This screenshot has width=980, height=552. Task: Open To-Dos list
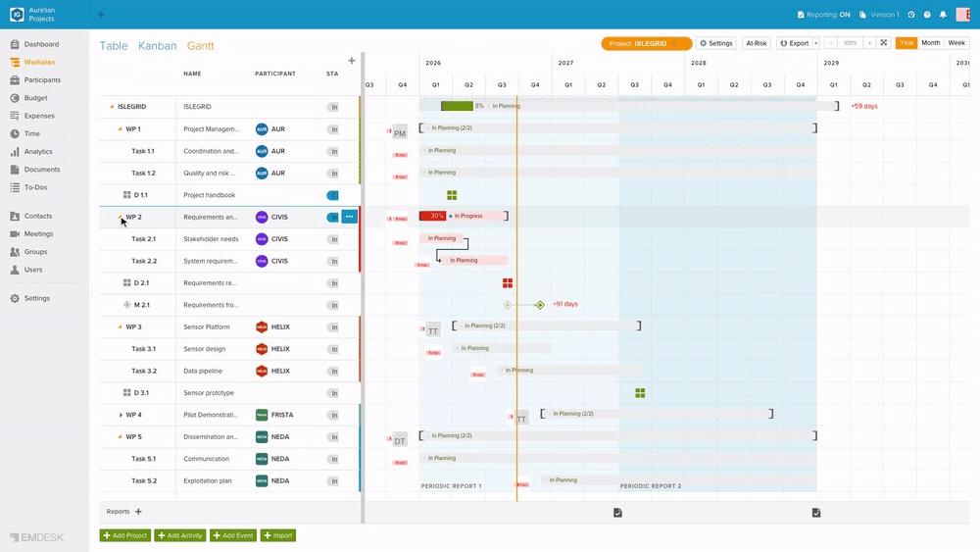28,187
